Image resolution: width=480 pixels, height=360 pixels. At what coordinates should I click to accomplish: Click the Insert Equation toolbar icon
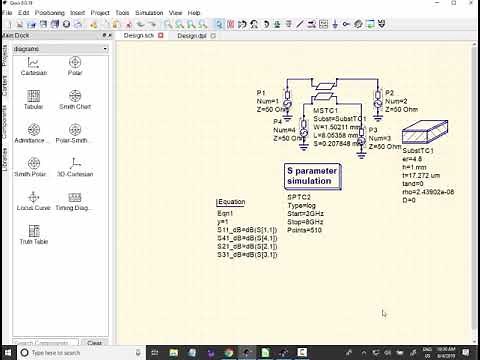point(323,24)
